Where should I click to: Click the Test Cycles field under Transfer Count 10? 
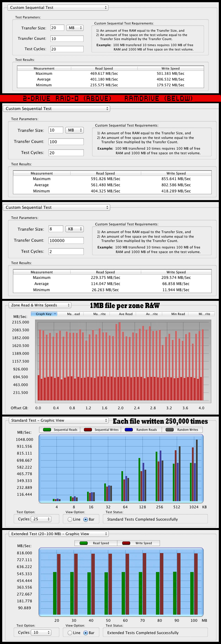pos(67,49)
